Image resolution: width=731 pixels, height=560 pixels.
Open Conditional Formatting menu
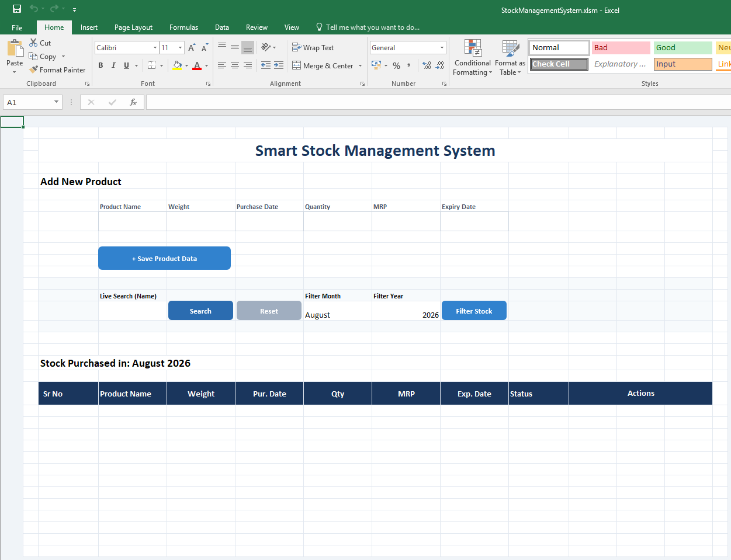click(x=473, y=57)
